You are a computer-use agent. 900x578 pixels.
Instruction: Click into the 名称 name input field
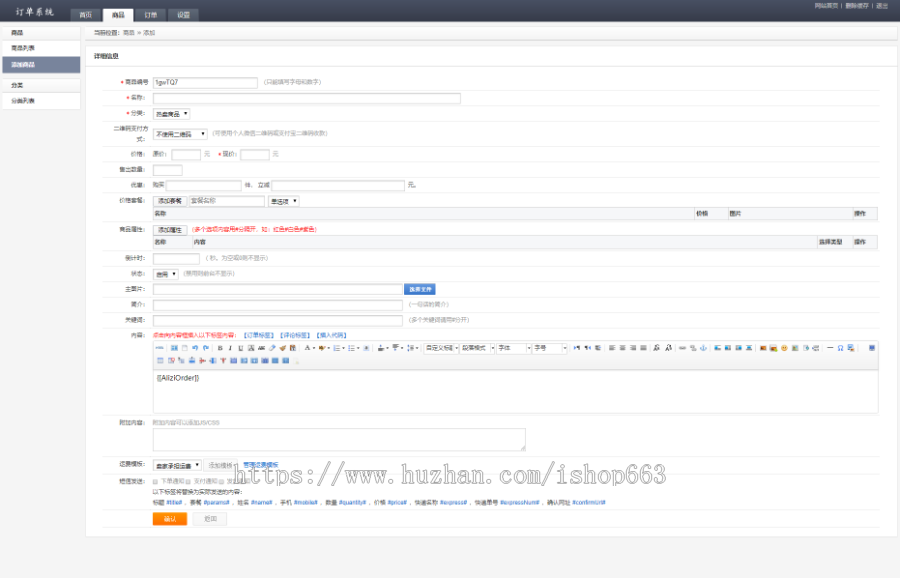tap(306, 98)
